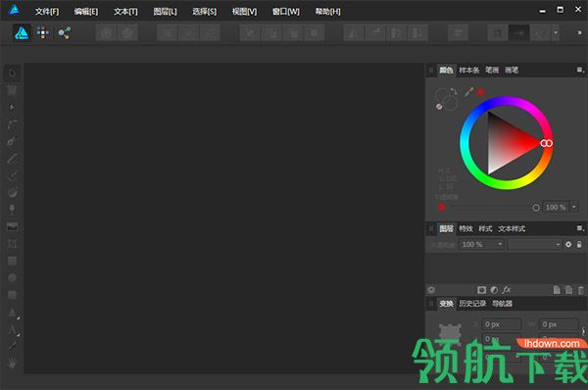Switch to the 笔画 tab
This screenshot has width=588, height=390.
coord(492,71)
